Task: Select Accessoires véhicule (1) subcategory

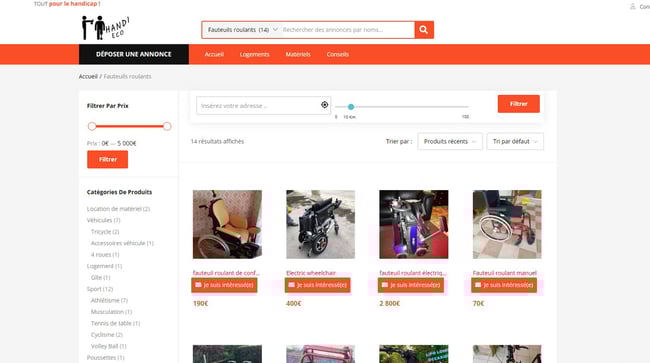Action: (122, 243)
